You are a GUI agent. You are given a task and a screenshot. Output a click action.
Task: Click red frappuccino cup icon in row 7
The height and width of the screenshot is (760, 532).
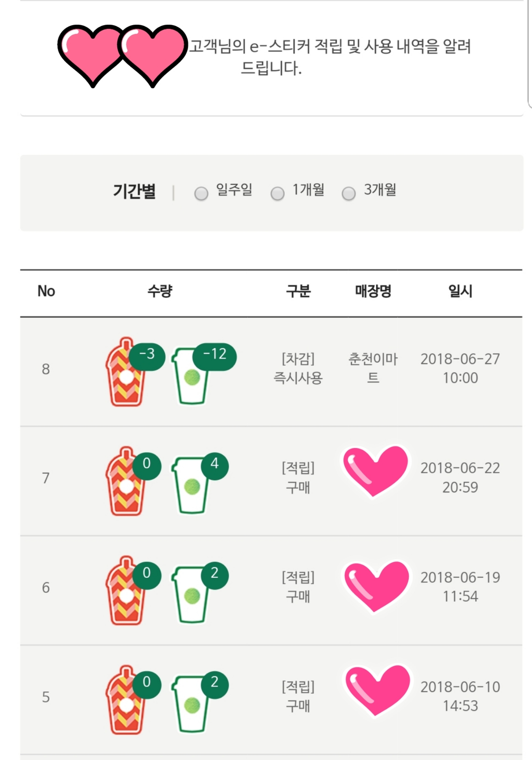125,482
